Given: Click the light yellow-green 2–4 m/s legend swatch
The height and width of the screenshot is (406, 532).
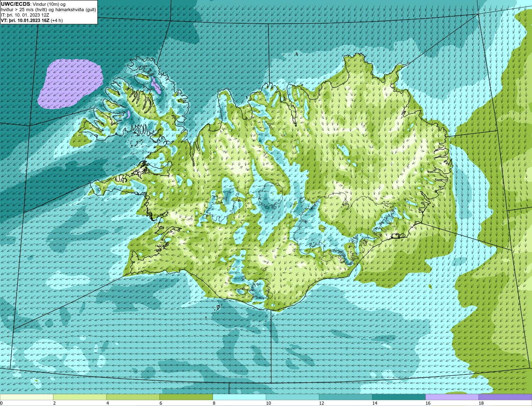Looking at the screenshot, I should pos(80,397).
